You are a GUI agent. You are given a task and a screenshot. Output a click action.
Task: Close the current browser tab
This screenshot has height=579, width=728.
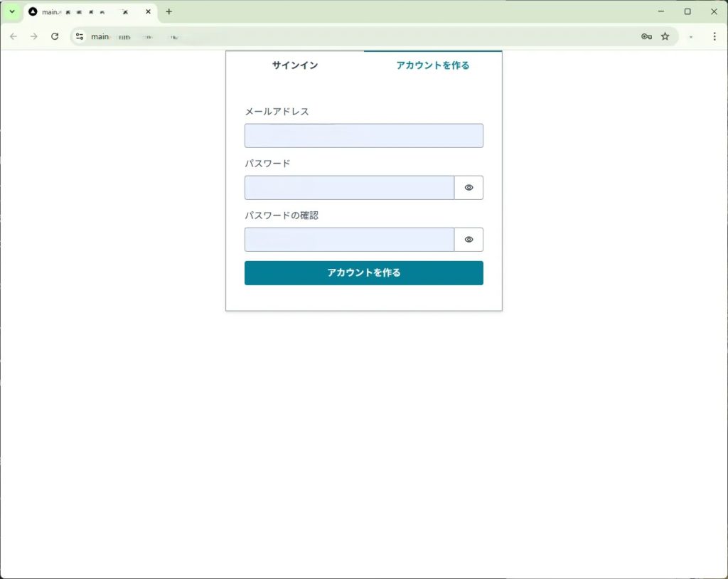point(148,12)
